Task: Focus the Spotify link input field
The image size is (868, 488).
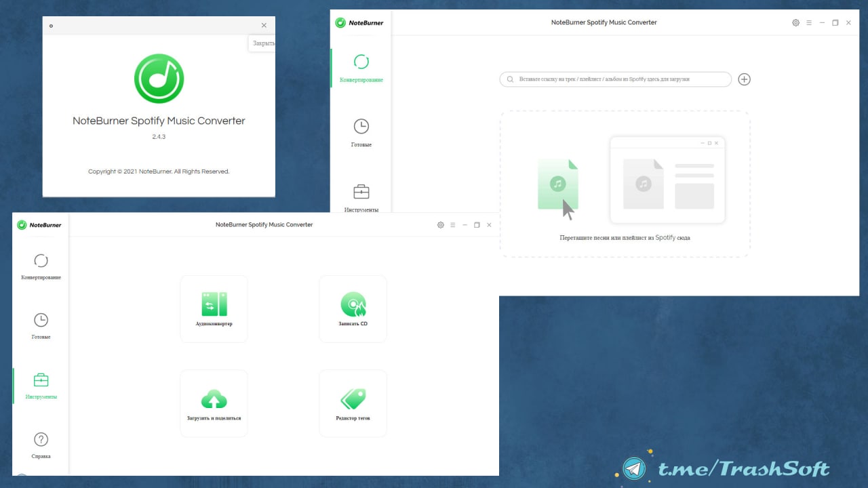Action: 616,79
